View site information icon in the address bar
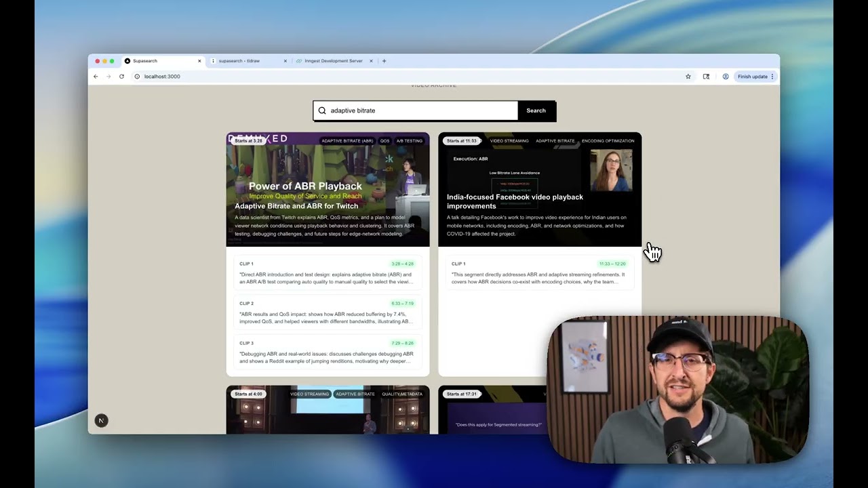The width and height of the screenshot is (868, 488). [x=137, y=77]
